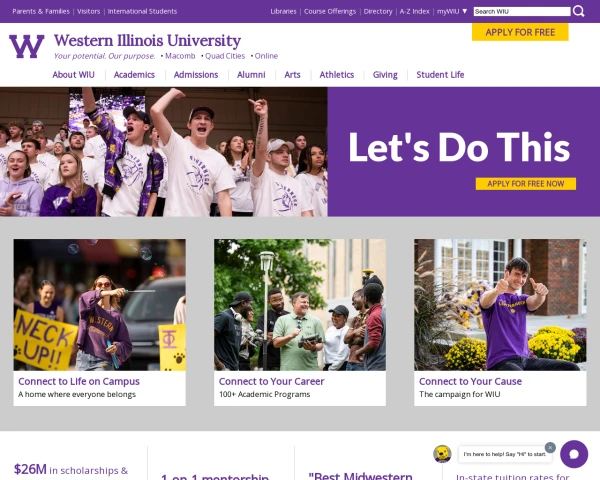The height and width of the screenshot is (480, 600).
Task: Open the Admissions menu
Action: pos(196,75)
